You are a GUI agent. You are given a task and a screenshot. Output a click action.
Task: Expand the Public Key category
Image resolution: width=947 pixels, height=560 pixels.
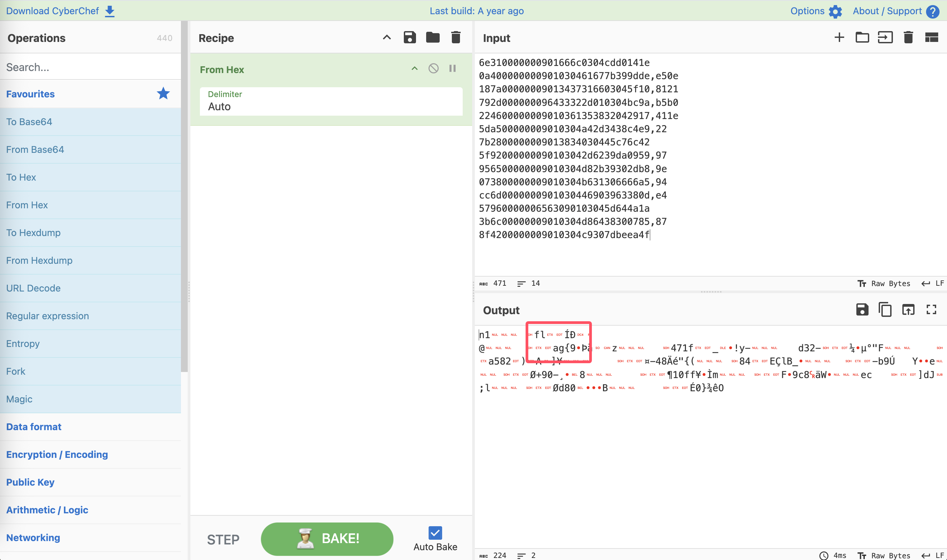pos(91,482)
